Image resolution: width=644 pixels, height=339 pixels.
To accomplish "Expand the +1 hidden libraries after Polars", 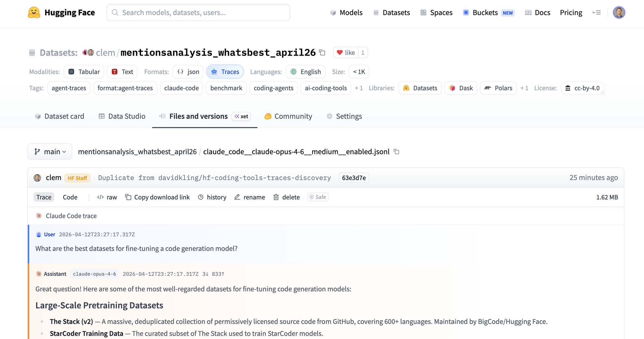I will click(x=524, y=88).
